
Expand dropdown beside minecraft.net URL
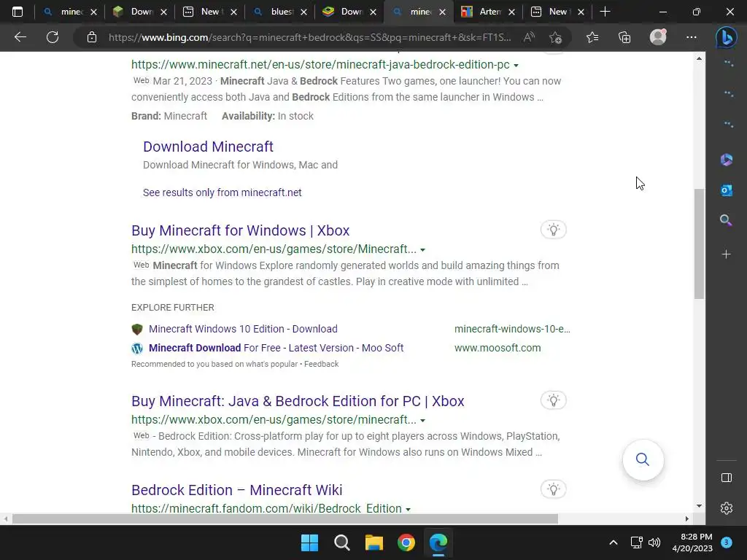(x=516, y=65)
